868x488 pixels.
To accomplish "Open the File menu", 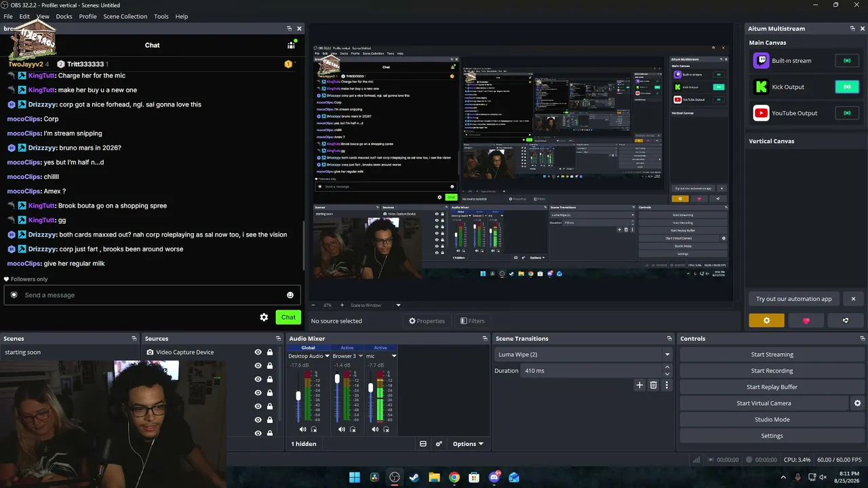I will click(x=8, y=16).
